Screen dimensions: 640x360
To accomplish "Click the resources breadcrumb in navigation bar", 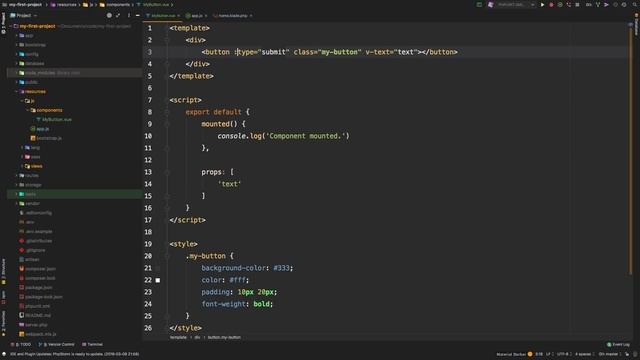I will (x=64, y=5).
